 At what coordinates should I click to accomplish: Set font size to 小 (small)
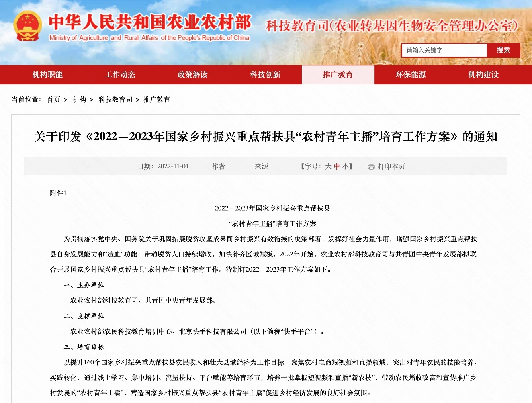[345, 166]
